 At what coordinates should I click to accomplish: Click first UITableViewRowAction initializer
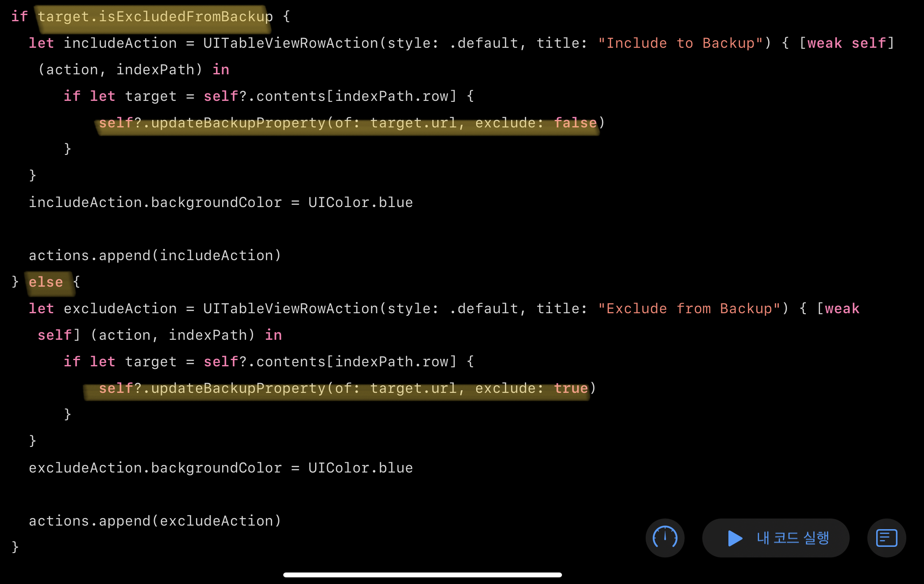click(290, 43)
